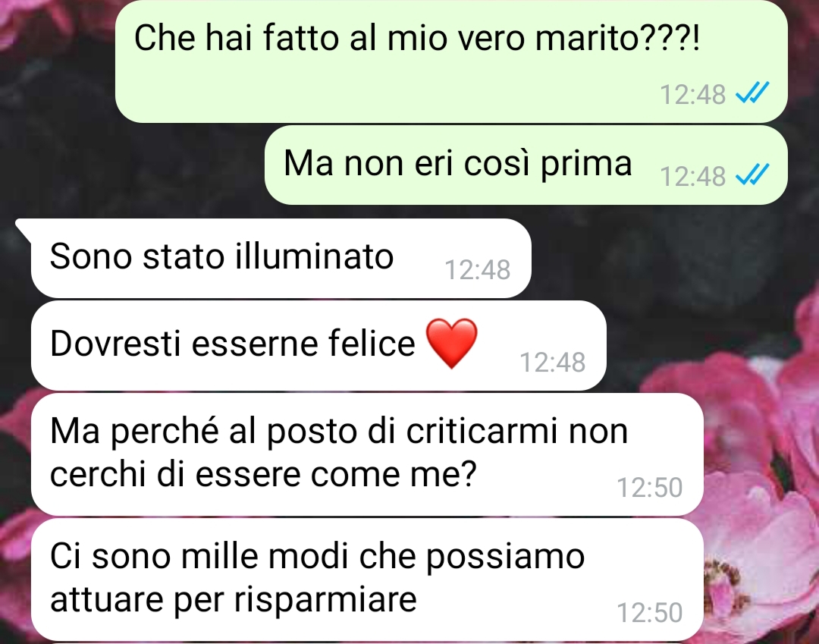This screenshot has width=819, height=644.
Task: Select the 'Ma non eri così prima' bubble
Action: click(526, 165)
